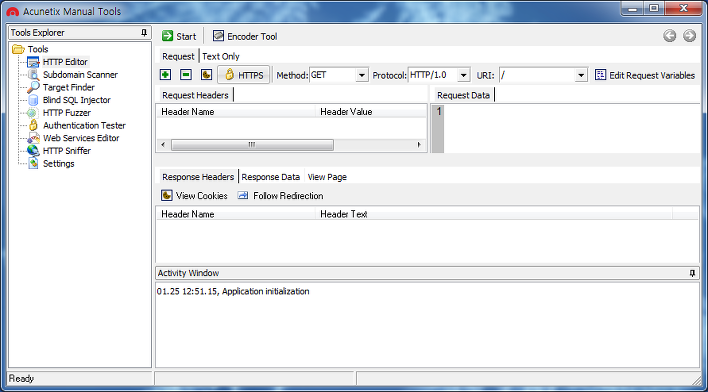Click the Target Finder magnifier icon
This screenshot has width=708, height=392.
click(33, 87)
